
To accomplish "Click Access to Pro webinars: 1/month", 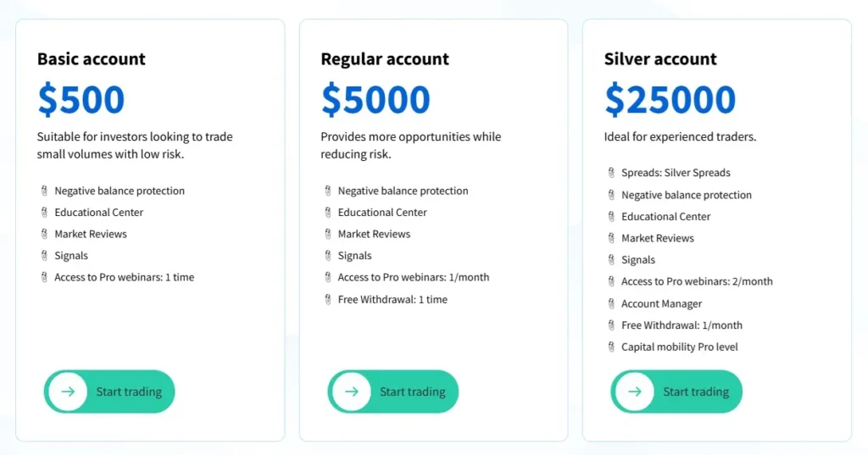I will [414, 277].
